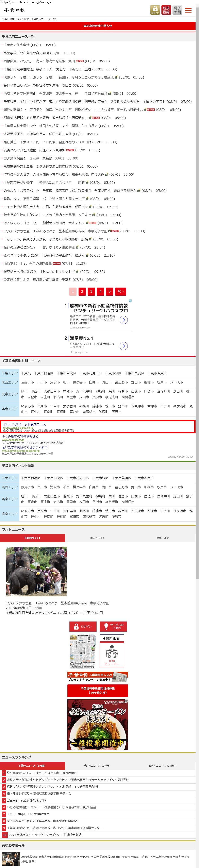Open the 千葉日報中途採用社員募集 banner
The width and height of the screenshot is (199, 868).
(x=98, y=691)
